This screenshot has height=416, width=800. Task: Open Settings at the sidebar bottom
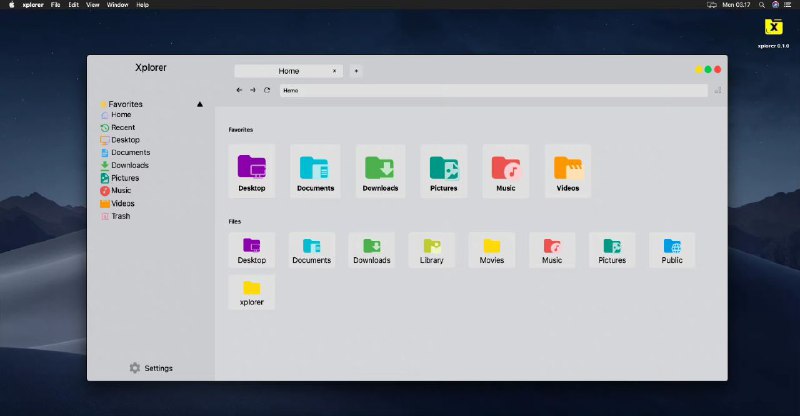click(151, 368)
